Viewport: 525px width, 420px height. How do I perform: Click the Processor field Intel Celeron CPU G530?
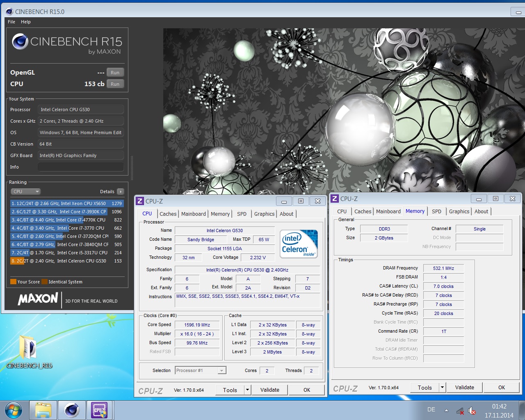pos(81,110)
